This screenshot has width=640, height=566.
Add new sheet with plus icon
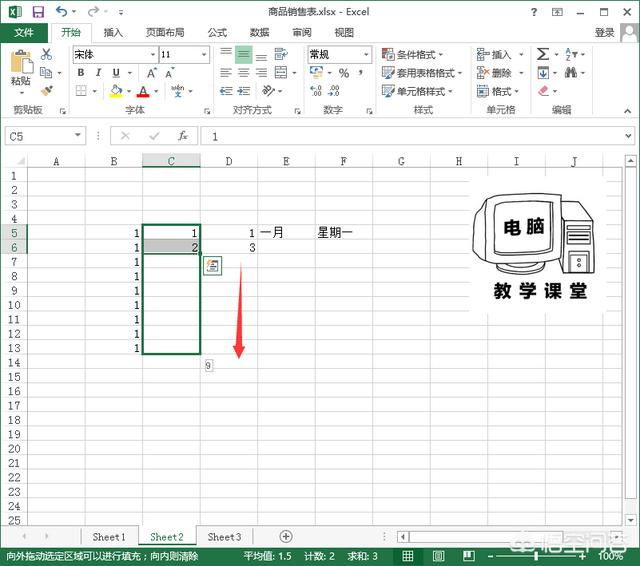(x=286, y=537)
